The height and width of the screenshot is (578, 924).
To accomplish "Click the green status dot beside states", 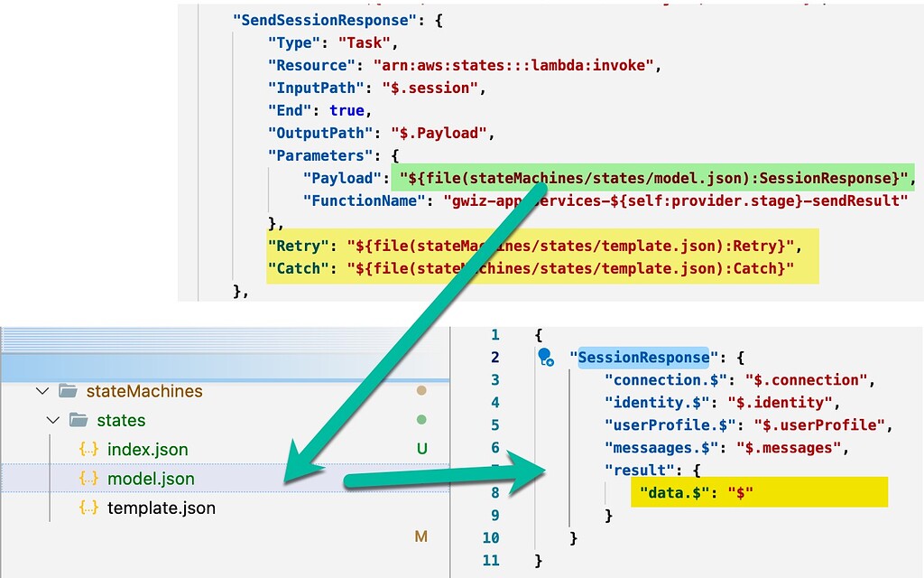I will click(420, 420).
